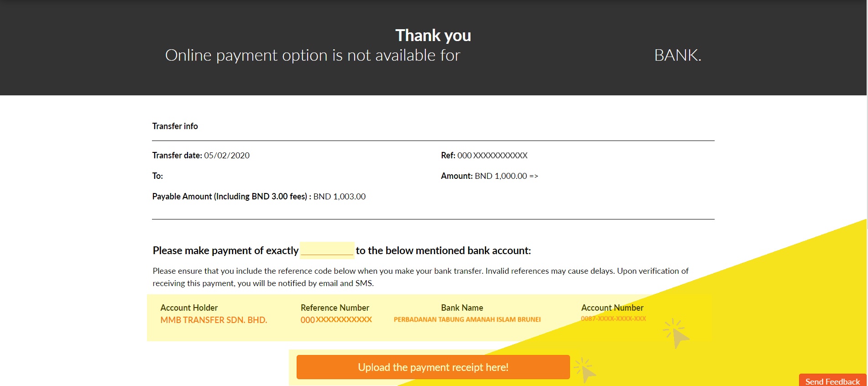The width and height of the screenshot is (868, 386).
Task: Click the Account Holder column header
Action: [188, 308]
